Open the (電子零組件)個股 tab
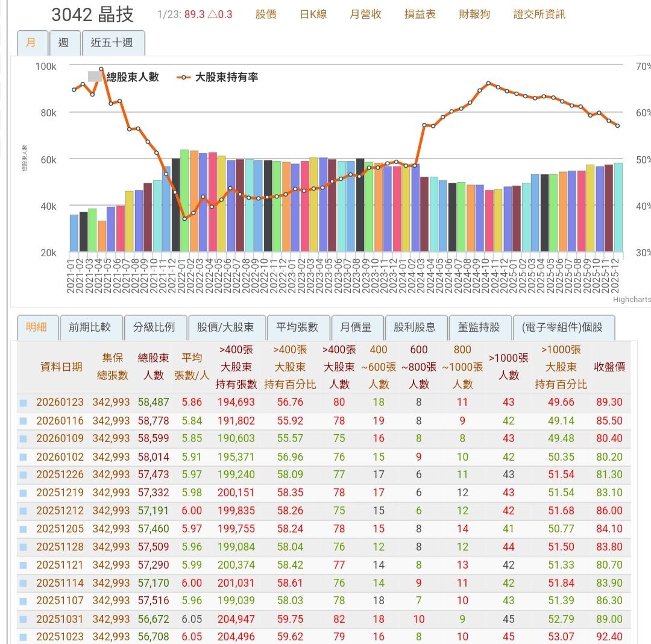 tap(562, 327)
